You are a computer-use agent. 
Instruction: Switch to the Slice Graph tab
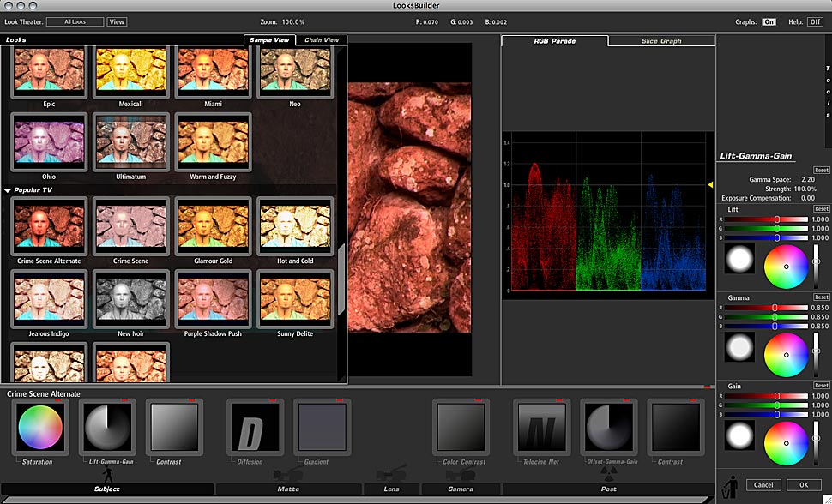point(661,40)
